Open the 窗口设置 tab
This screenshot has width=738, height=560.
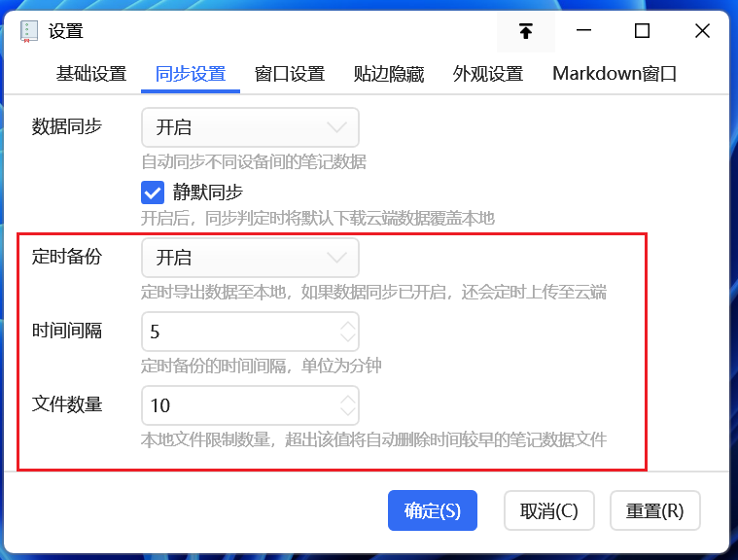290,74
